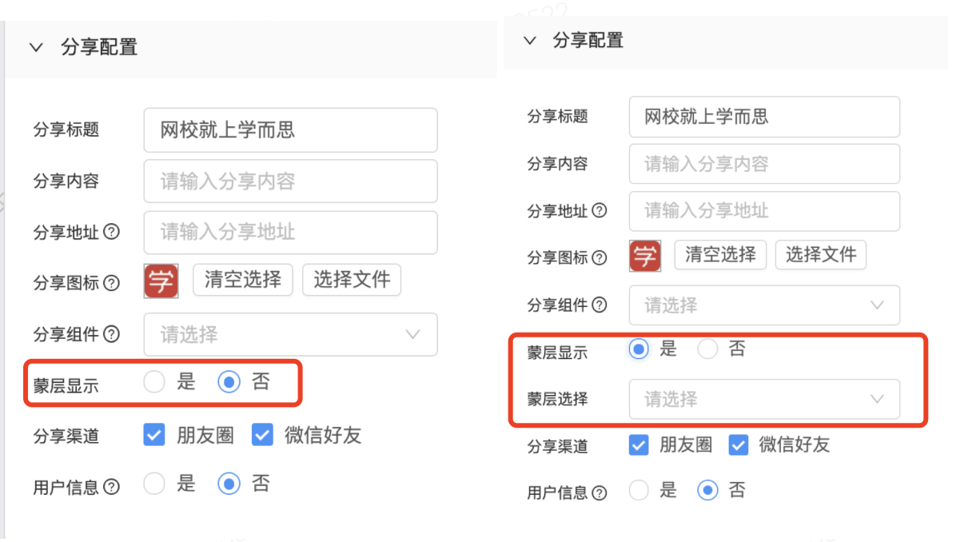
Task: Select 是 for 蒙层显示 in the left panel
Action: [154, 382]
